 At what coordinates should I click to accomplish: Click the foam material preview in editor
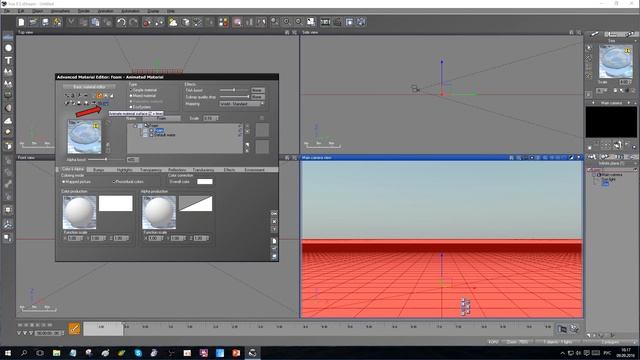(x=84, y=137)
